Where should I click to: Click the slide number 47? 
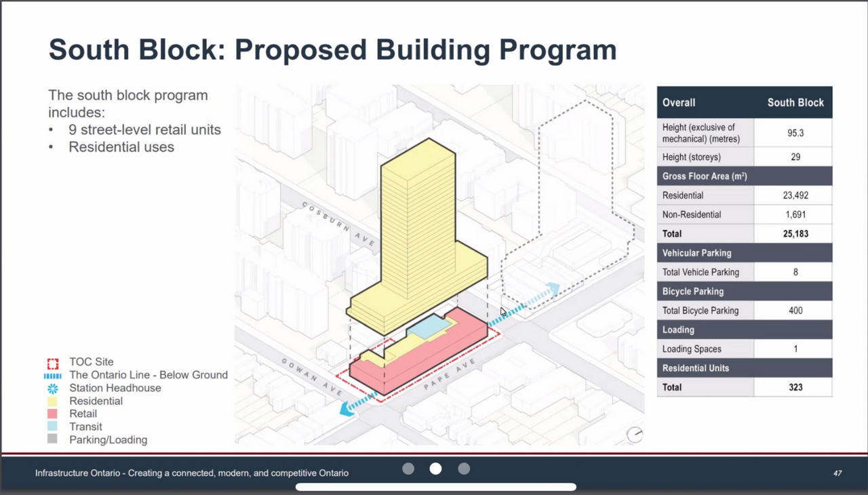point(837,473)
